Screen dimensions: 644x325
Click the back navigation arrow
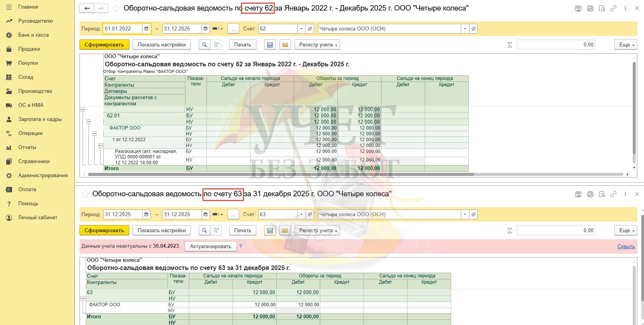[x=87, y=8]
